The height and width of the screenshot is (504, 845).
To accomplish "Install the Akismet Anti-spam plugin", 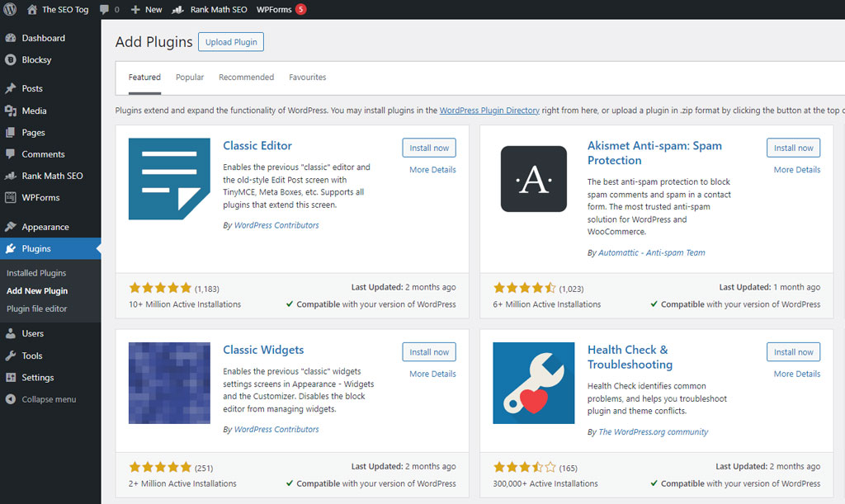I will click(x=793, y=148).
